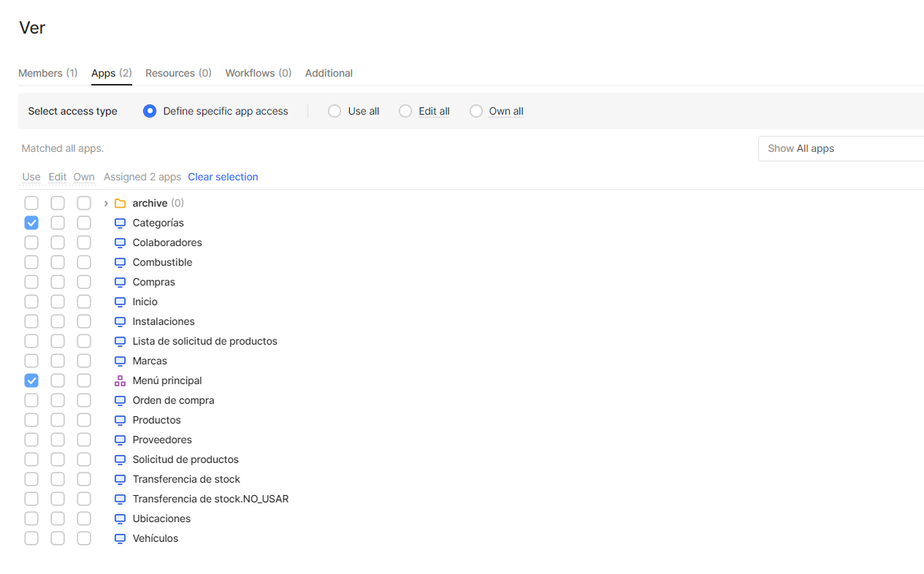Click the Marcas app name
This screenshot has height=574, width=924.
[150, 361]
